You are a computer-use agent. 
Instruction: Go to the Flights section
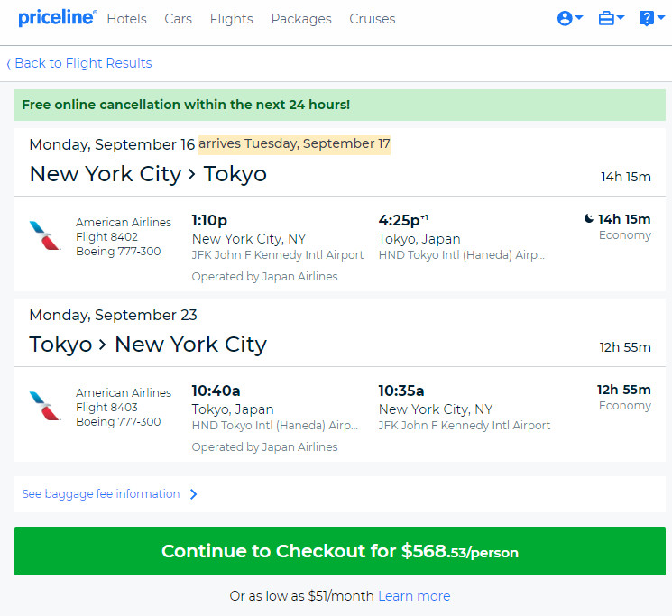point(232,19)
